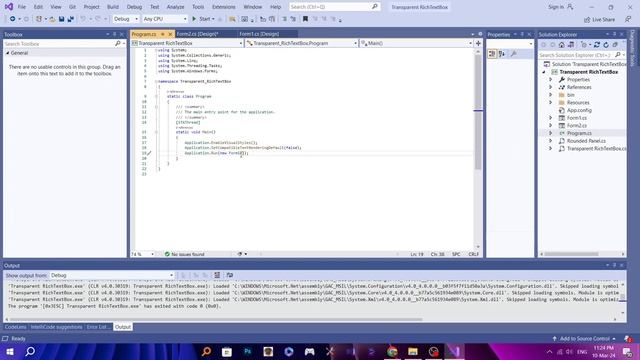Click the Solution Explorer home icon
640x360 pixels.
(x=562, y=45)
